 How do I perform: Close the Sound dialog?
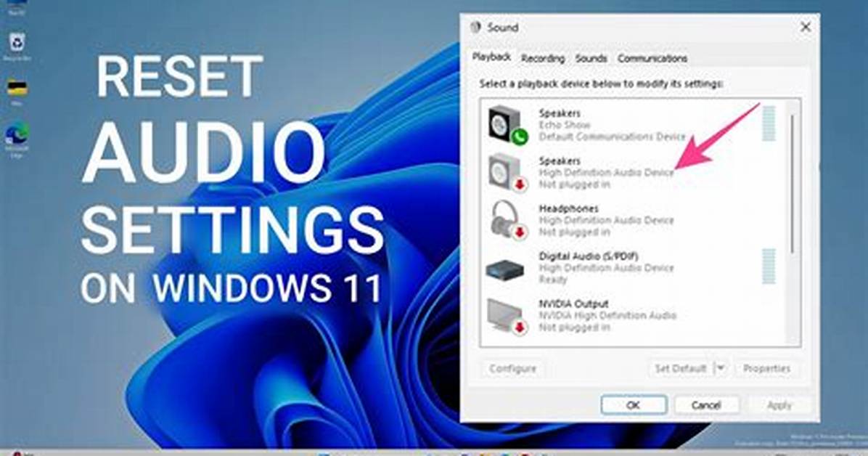click(x=806, y=27)
